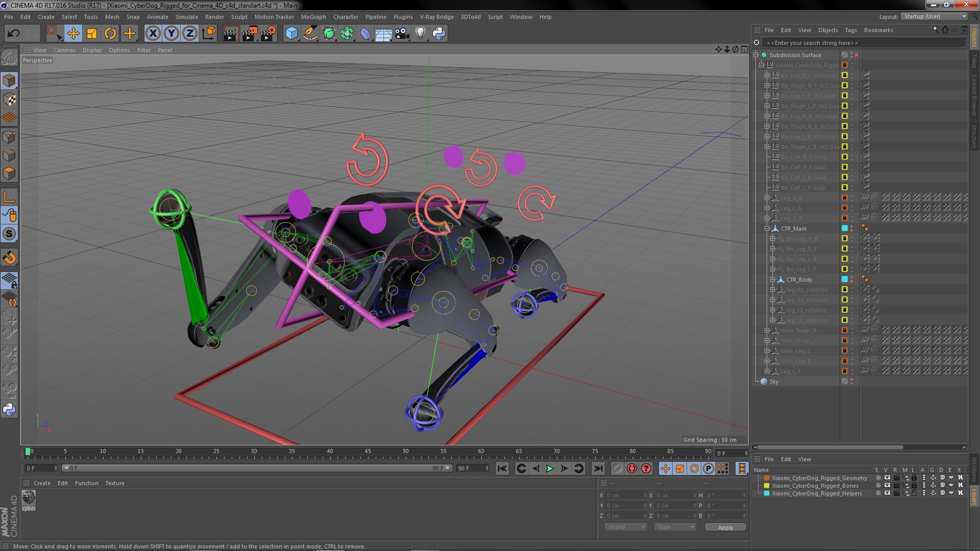Add Subdivision Surface generator icon

[x=329, y=34]
